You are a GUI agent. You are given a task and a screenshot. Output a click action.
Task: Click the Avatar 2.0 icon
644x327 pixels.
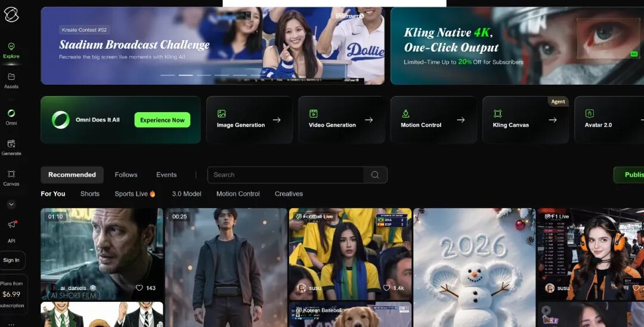click(x=589, y=114)
